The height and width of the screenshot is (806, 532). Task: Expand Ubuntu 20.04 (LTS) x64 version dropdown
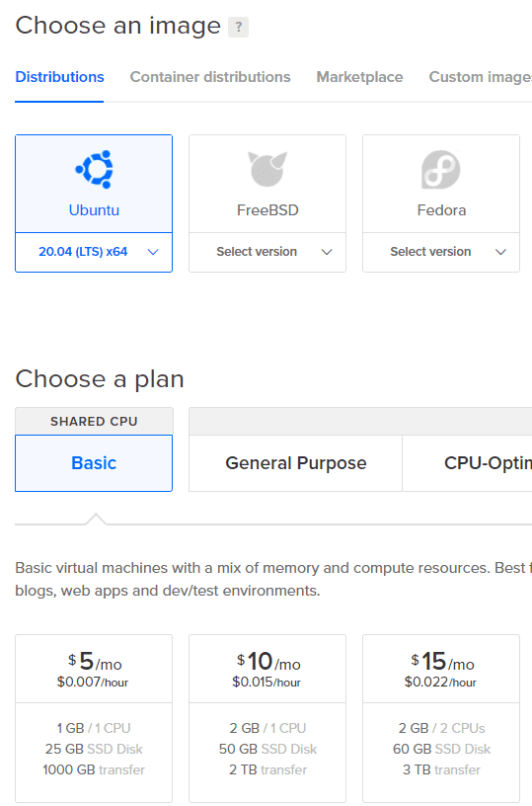94,252
